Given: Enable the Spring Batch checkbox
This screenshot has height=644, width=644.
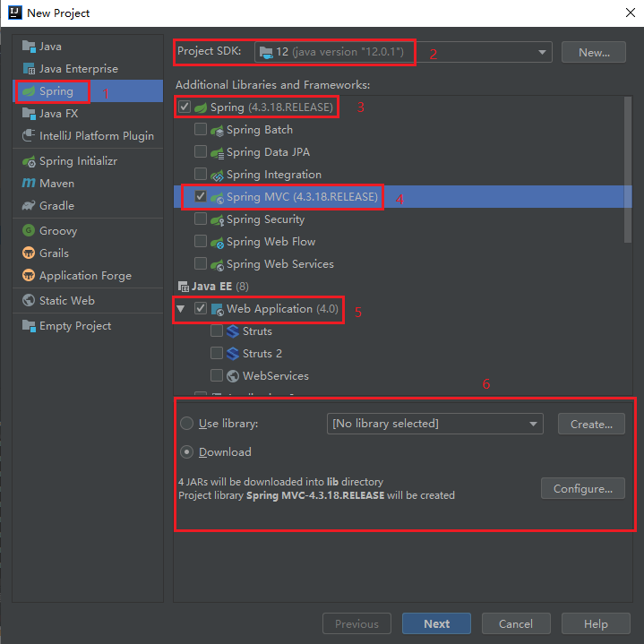Looking at the screenshot, I should pos(201,129).
